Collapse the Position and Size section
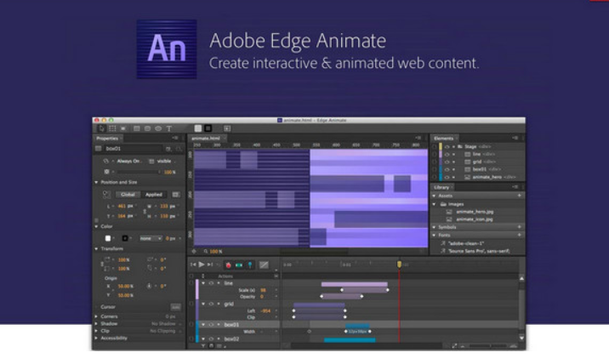This screenshot has height=364, width=609. [x=96, y=182]
